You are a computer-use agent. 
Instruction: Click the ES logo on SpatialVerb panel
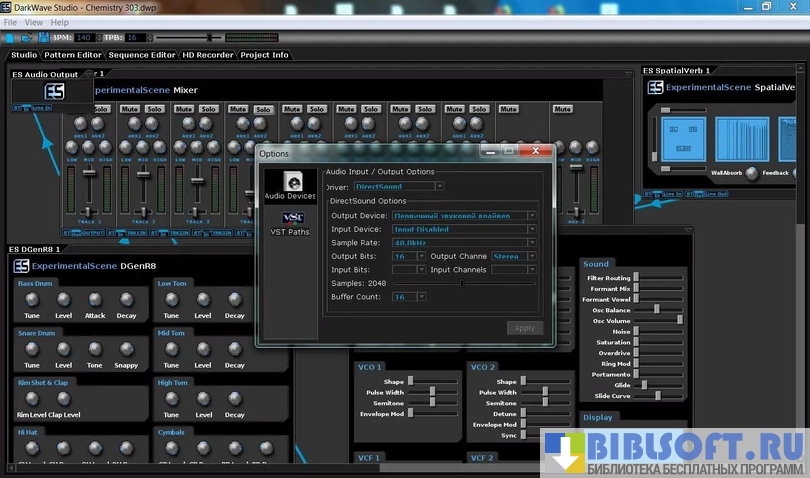point(655,88)
